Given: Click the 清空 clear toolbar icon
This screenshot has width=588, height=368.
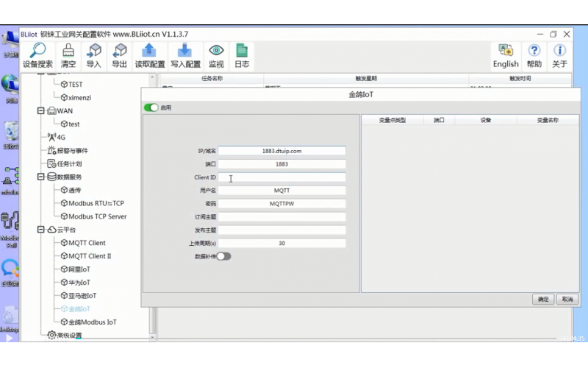Looking at the screenshot, I should (68, 51).
